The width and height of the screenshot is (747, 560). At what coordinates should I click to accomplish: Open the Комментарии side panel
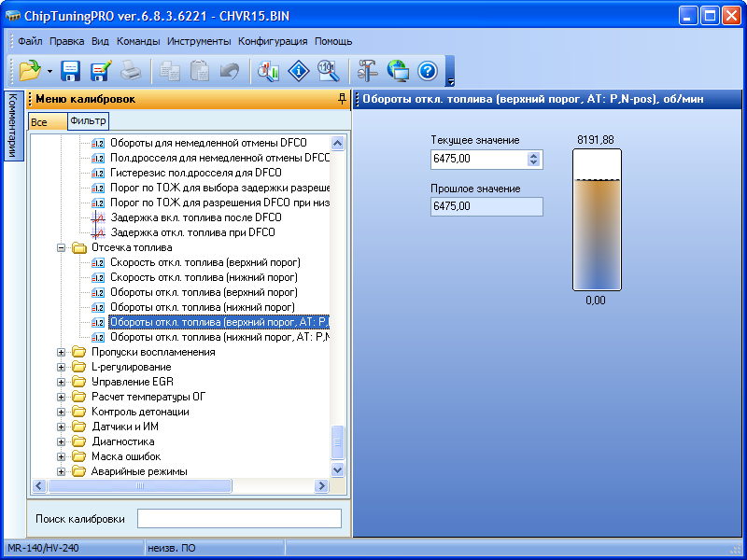pyautogui.click(x=12, y=126)
